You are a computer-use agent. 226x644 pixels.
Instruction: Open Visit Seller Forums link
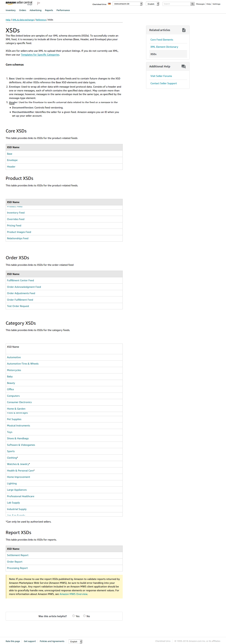coord(161,76)
